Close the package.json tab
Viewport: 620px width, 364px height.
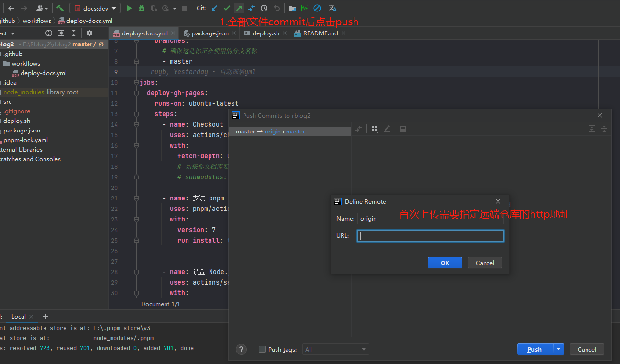[x=234, y=33]
